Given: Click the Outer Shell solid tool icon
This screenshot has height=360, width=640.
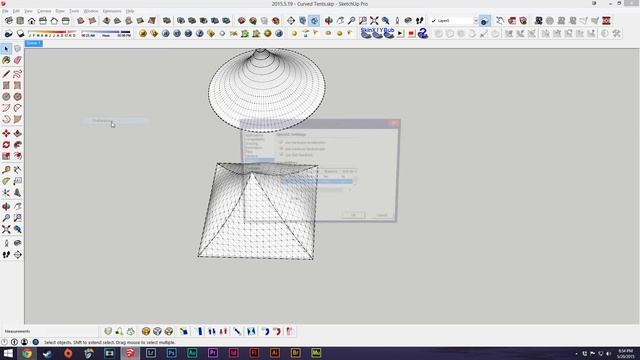Looking at the screenshot, I should click(x=167, y=20).
